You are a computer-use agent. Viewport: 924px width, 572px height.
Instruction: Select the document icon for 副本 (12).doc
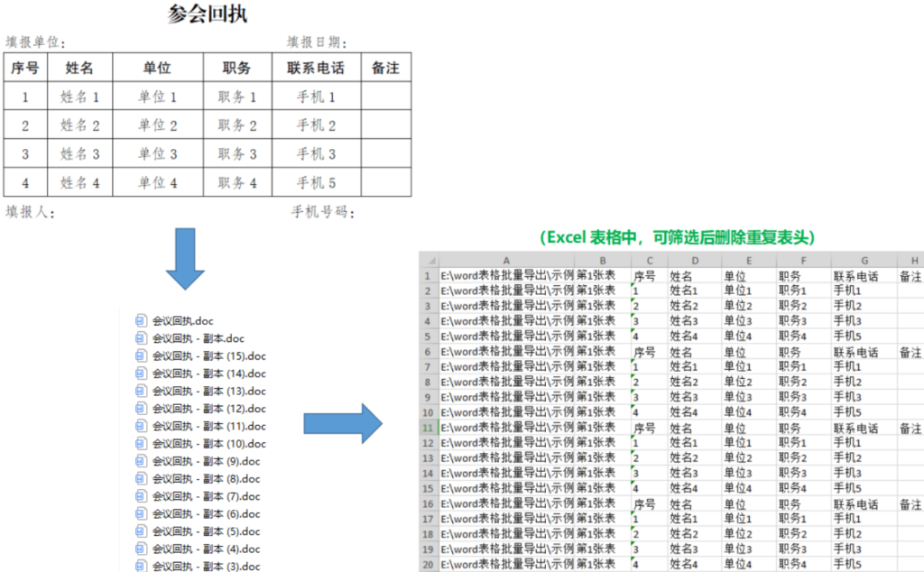coord(141,409)
